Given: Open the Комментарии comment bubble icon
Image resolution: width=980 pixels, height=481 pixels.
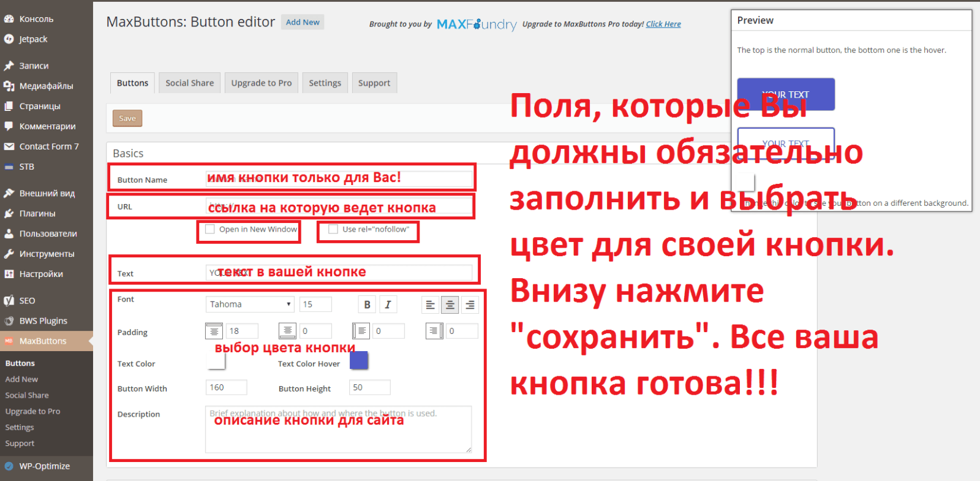Looking at the screenshot, I should (9, 126).
